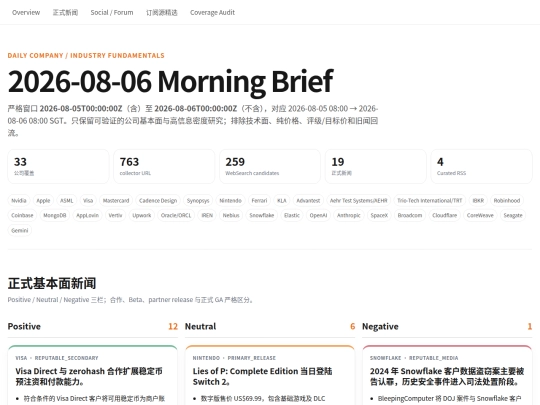Select the Broadcom chip
The width and height of the screenshot is (540, 405).
(x=409, y=215)
